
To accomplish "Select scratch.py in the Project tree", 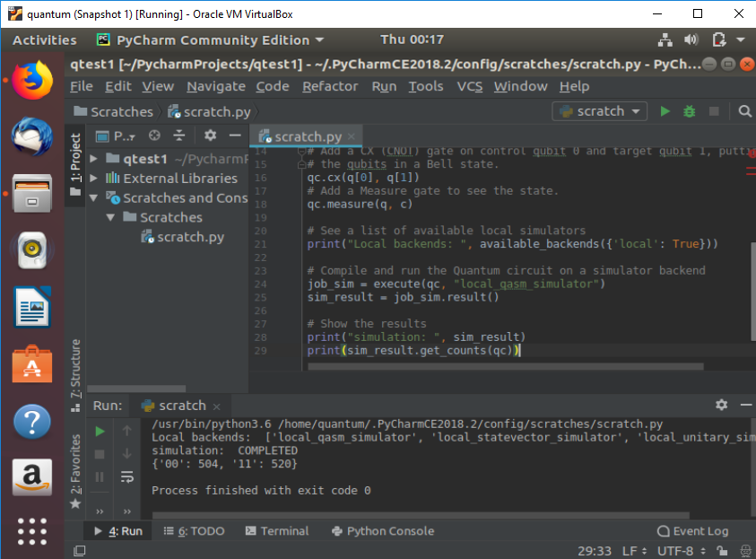I will [182, 237].
